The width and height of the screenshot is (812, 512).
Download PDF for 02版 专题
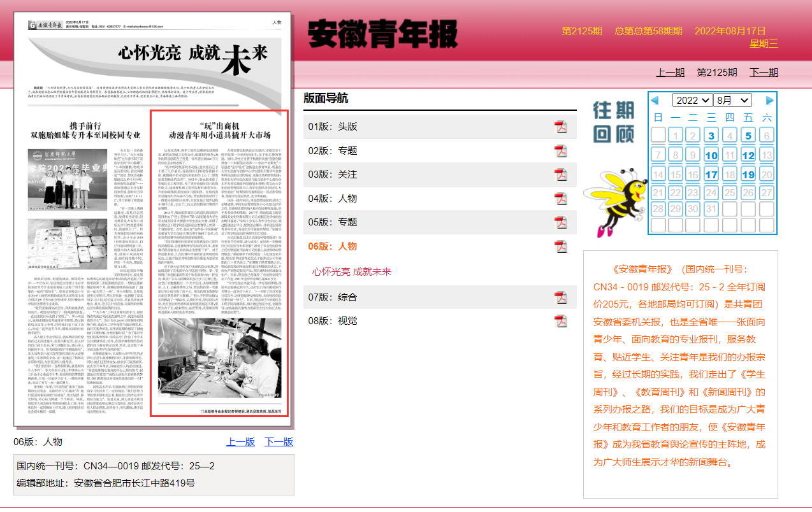(x=560, y=151)
